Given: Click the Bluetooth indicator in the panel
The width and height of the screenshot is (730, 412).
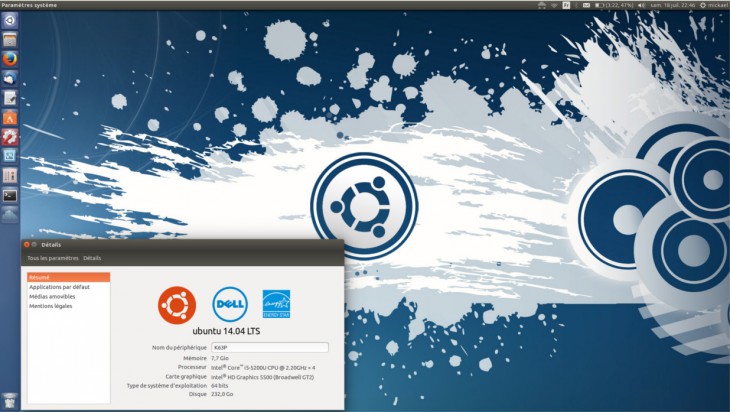Looking at the screenshot, I should (x=576, y=5).
